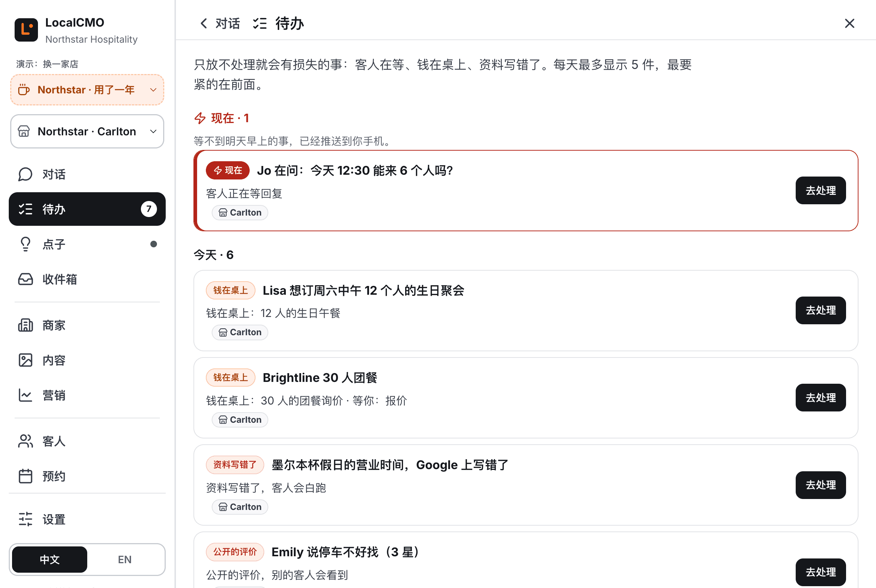The image size is (876, 588).
Task: Click the red 现在 badge on Jo's card
Action: click(228, 171)
